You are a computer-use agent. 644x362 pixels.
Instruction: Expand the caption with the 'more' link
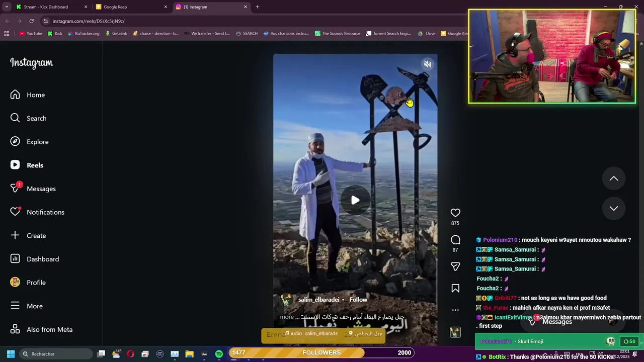[287, 317]
